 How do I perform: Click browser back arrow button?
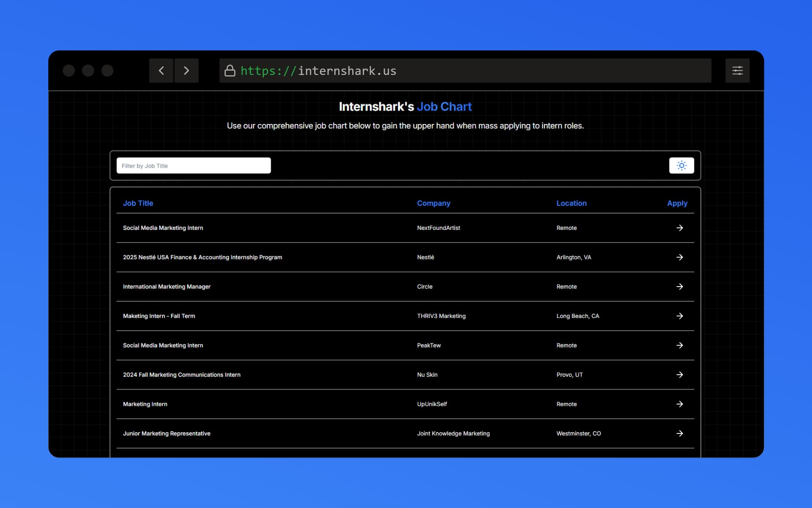pos(161,71)
